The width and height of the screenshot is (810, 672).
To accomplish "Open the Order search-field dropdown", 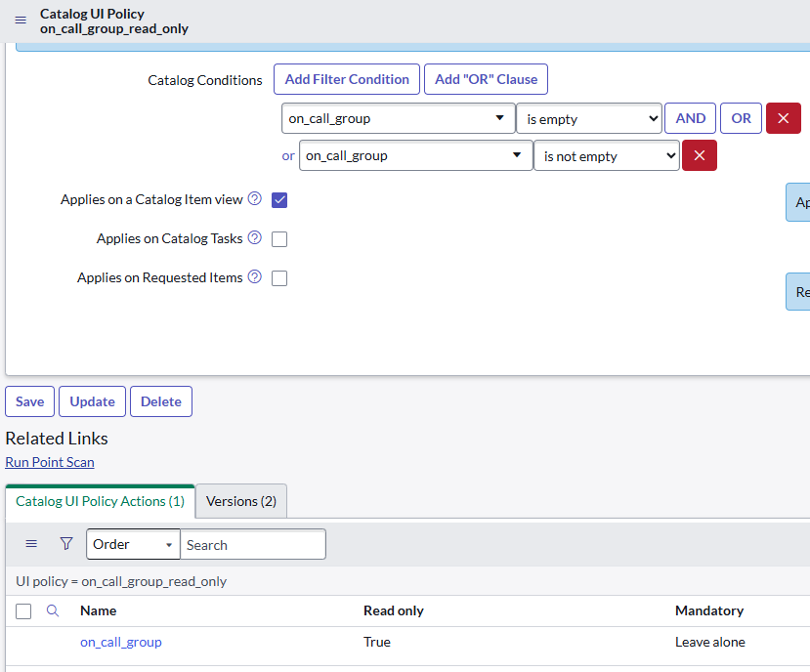I will point(133,544).
